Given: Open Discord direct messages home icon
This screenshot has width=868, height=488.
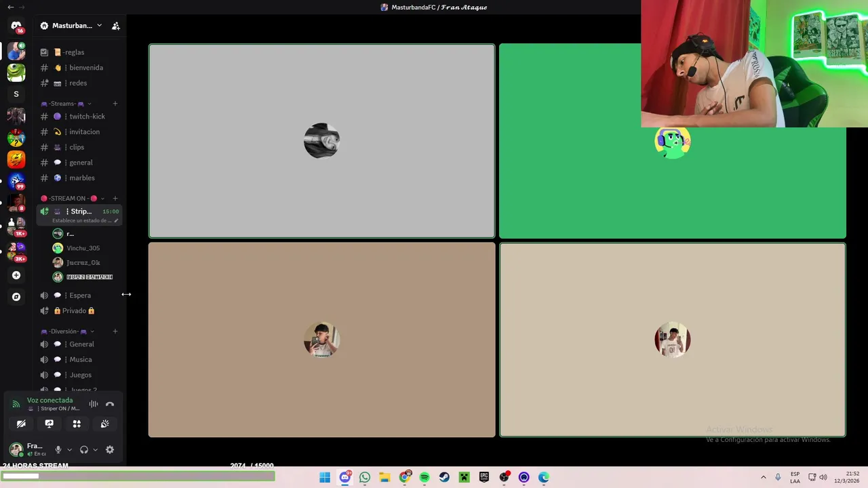Looking at the screenshot, I should pyautogui.click(x=16, y=26).
